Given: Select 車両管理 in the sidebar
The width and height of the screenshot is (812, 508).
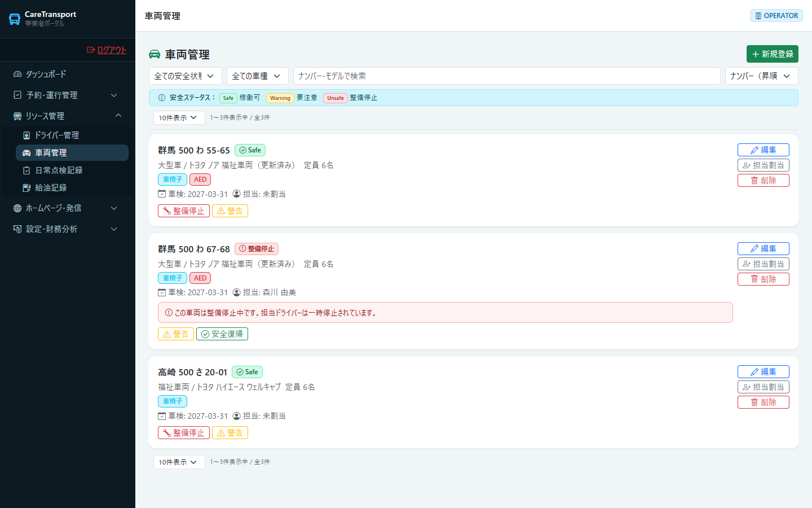Looking at the screenshot, I should 72,152.
